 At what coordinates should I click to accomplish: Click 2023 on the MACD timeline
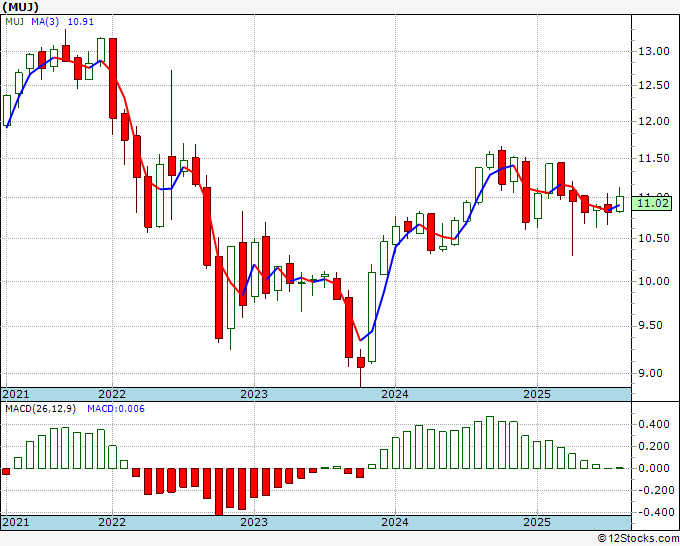click(254, 522)
